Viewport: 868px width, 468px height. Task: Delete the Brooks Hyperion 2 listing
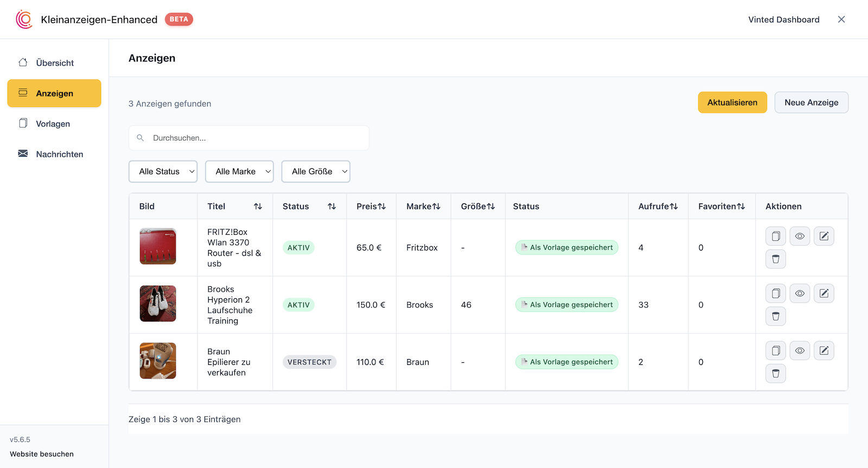pos(776,316)
